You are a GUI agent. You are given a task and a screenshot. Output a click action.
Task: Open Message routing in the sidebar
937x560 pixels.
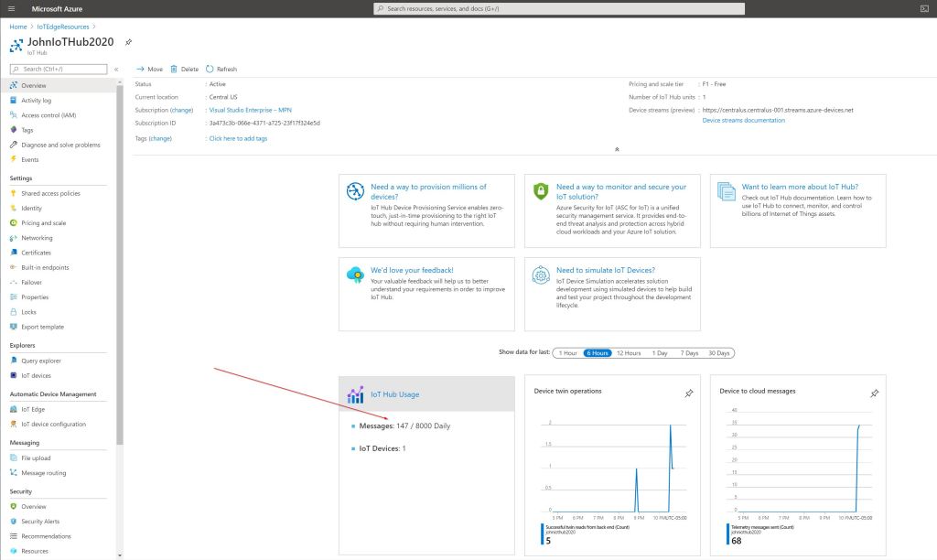pos(44,473)
